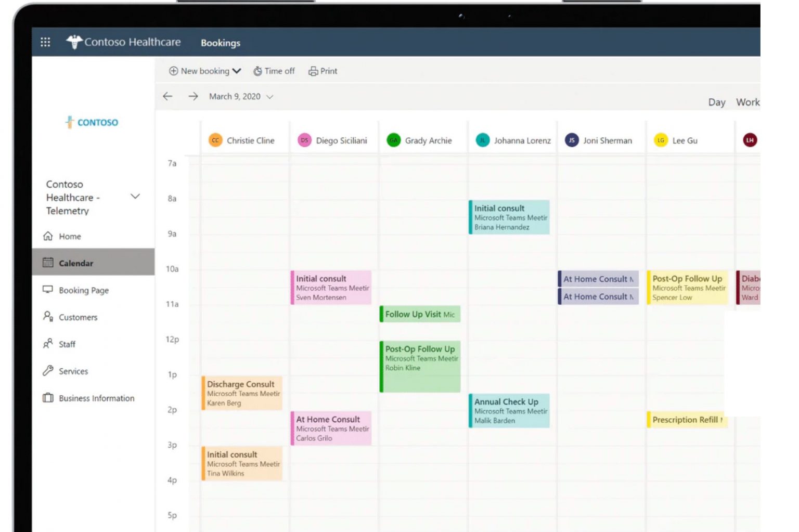View Customers using its sidebar icon
The image size is (799, 532).
[x=48, y=317]
